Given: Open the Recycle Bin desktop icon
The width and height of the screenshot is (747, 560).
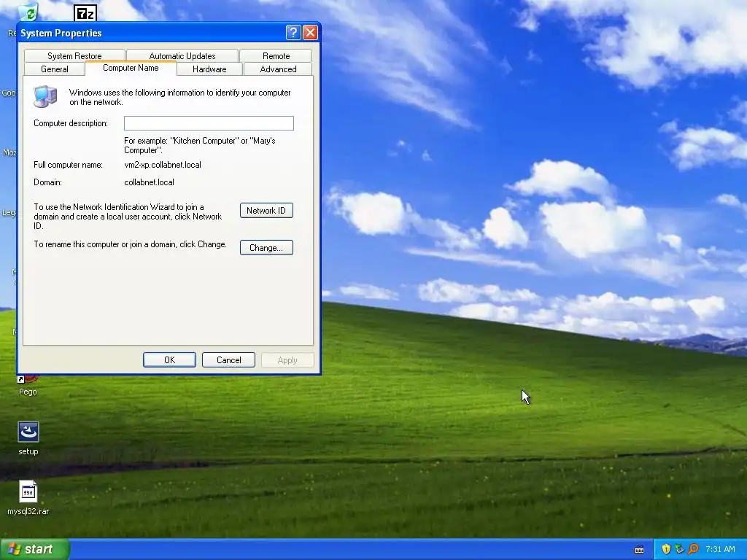Looking at the screenshot, I should 28,12.
